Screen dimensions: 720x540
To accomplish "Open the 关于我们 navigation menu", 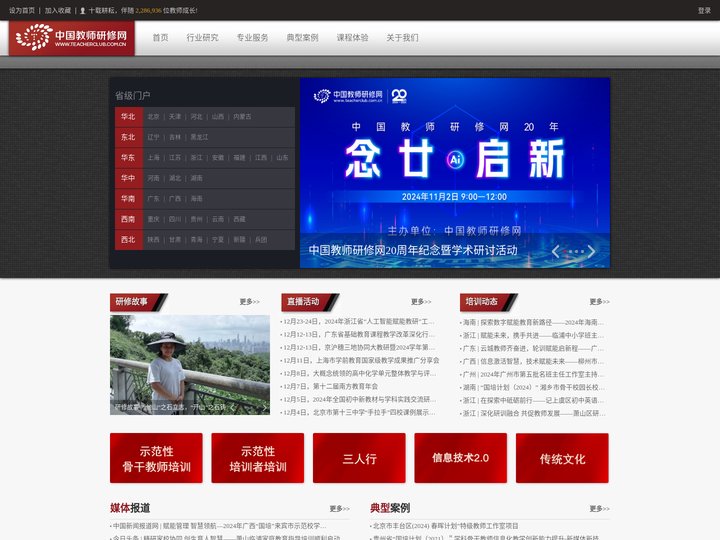I will pos(402,38).
